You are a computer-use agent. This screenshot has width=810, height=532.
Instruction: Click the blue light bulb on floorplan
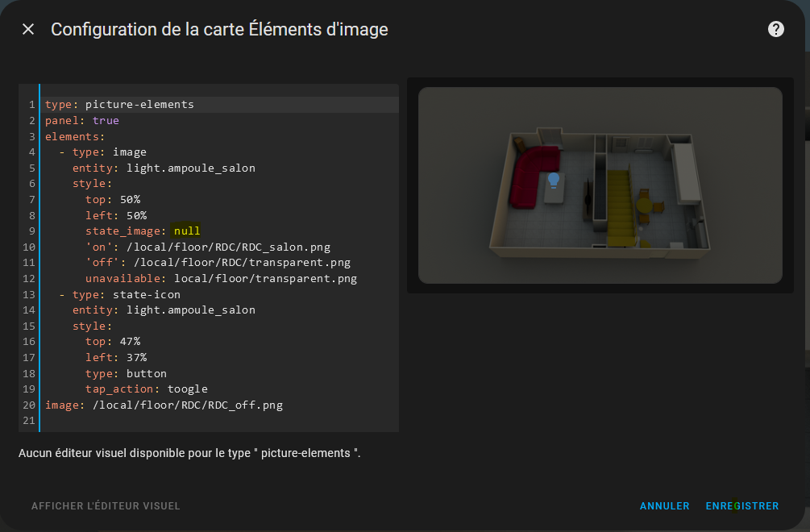tap(554, 180)
